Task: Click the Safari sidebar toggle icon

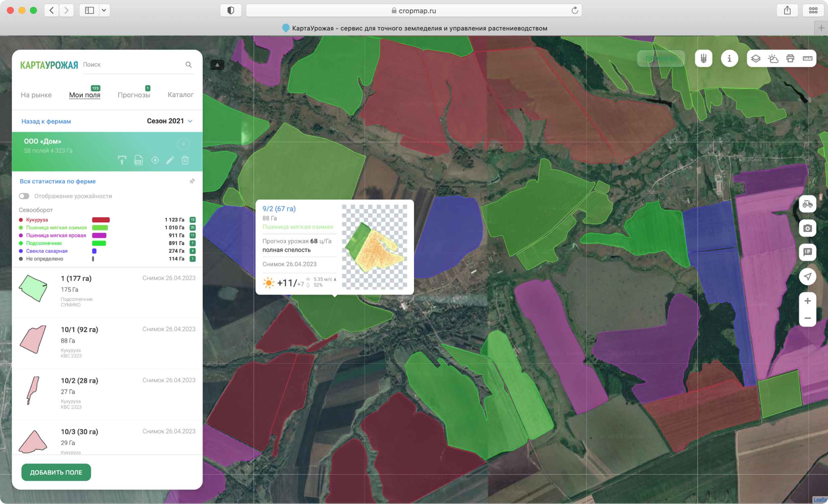Action: [89, 10]
